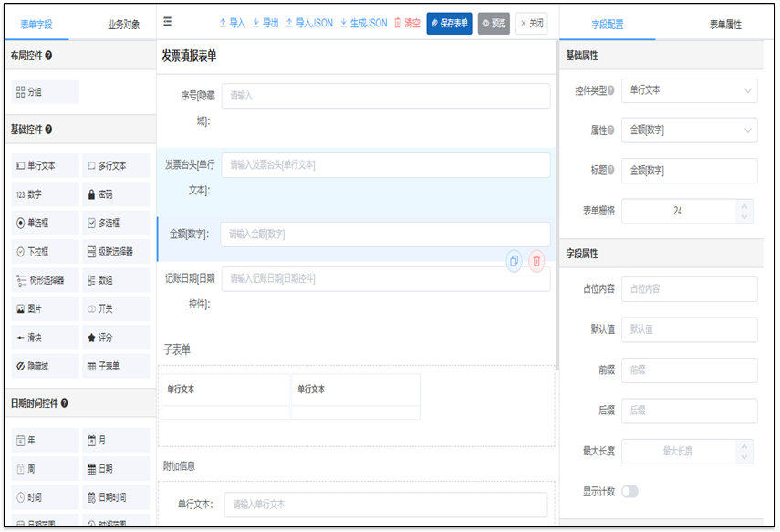Image resolution: width=780 pixels, height=532 pixels.
Task: Click the copy icon on 金额 field
Action: coord(514,261)
